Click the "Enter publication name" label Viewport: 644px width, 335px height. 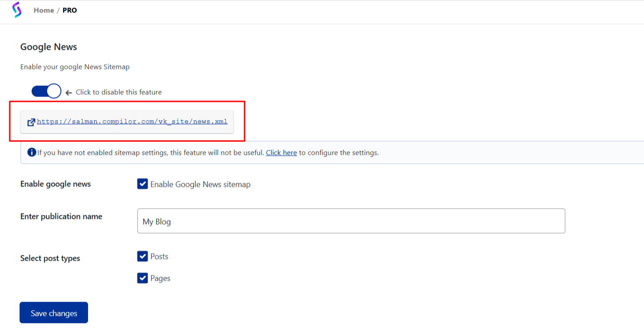[61, 217]
